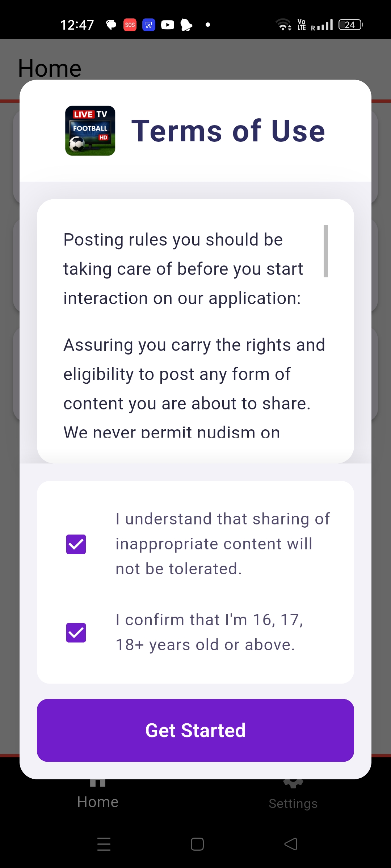391x868 pixels.
Task: Uncheck the age confirmation checkbox
Action: coord(76,633)
